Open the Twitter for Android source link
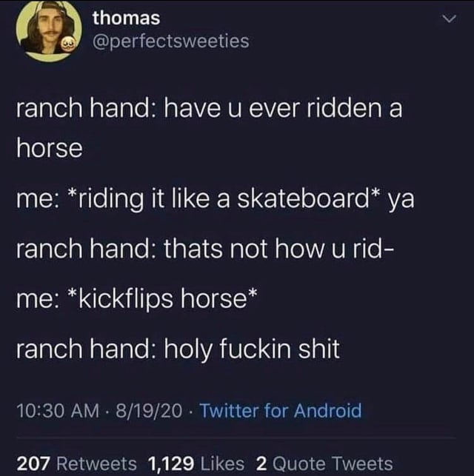The width and height of the screenshot is (474, 476). 281,410
